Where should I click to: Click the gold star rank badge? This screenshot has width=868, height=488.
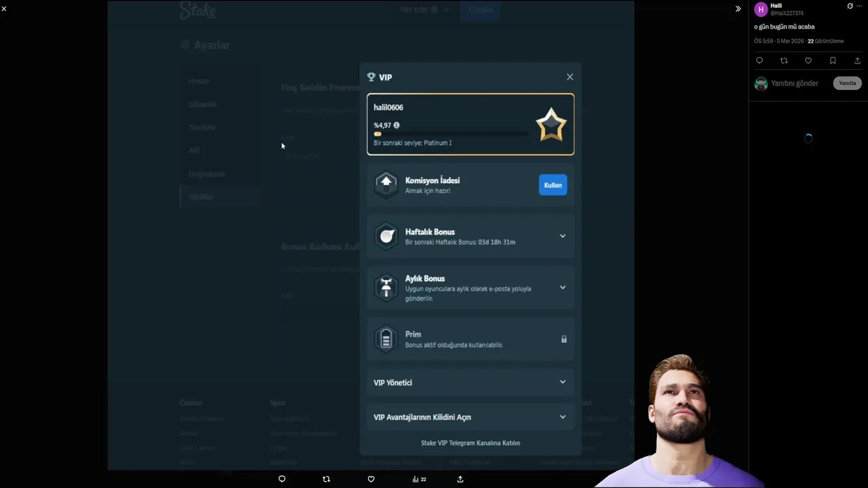point(551,125)
